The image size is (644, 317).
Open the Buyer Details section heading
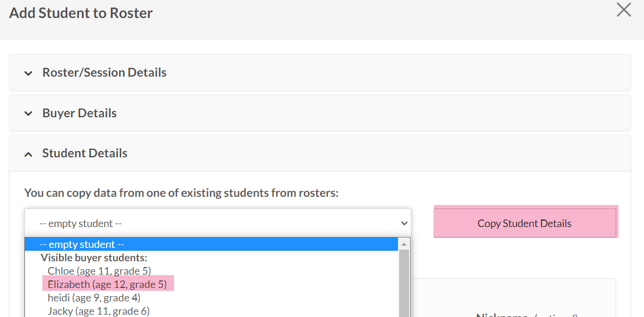point(79,113)
